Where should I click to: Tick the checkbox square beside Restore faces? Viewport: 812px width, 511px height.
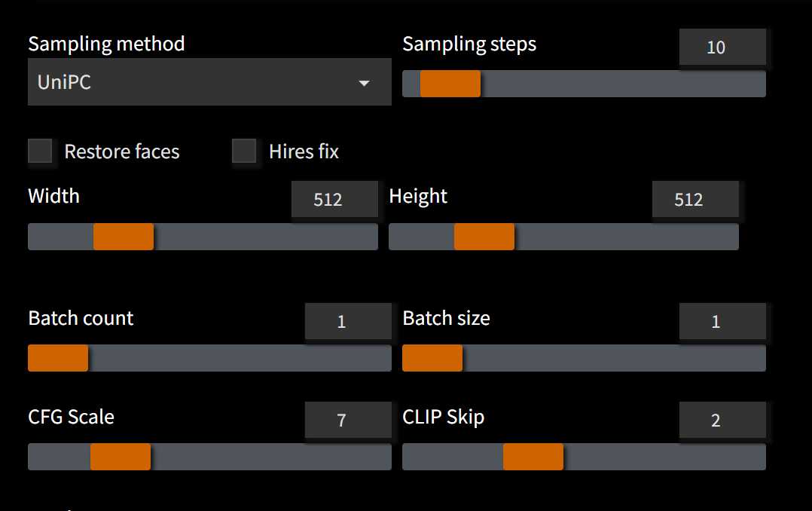(40, 151)
